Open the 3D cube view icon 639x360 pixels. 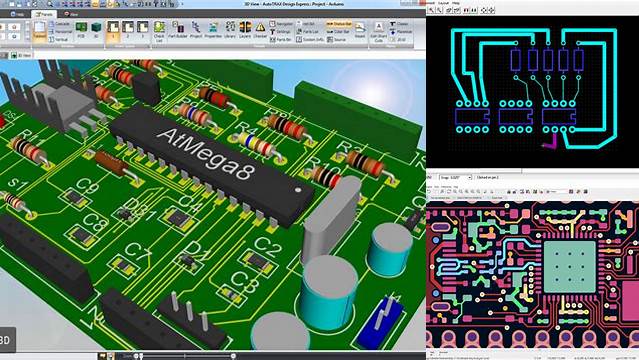(96, 31)
